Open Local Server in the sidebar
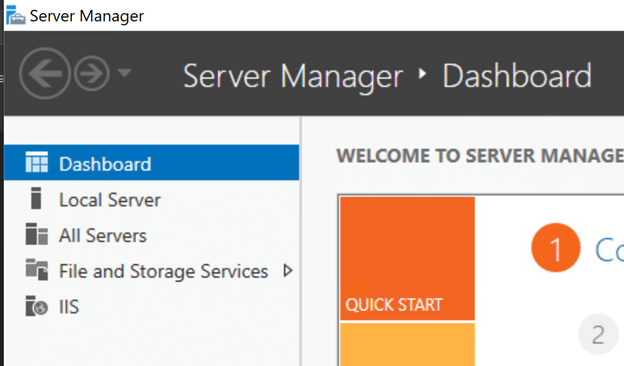Image resolution: width=624 pixels, height=366 pixels. [x=152, y=199]
